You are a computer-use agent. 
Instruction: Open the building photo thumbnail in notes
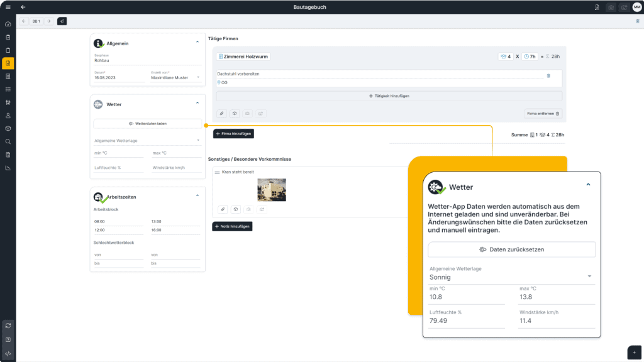click(x=272, y=189)
